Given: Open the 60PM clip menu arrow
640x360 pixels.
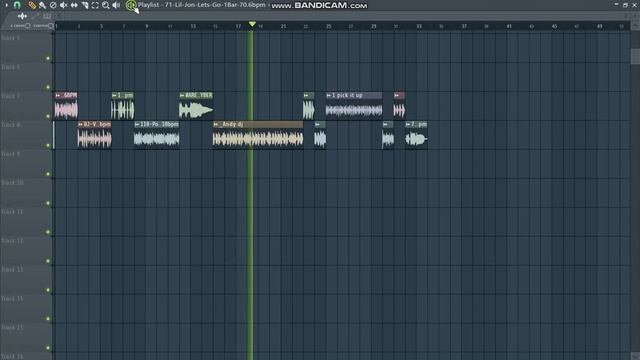Looking at the screenshot, I should pos(58,95).
